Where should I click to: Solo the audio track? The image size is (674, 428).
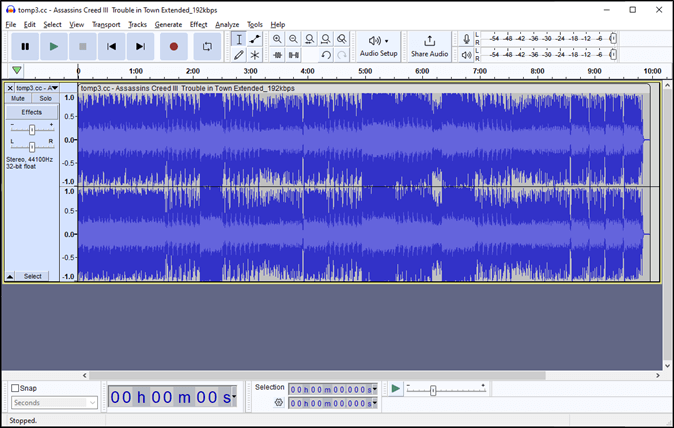pos(45,99)
